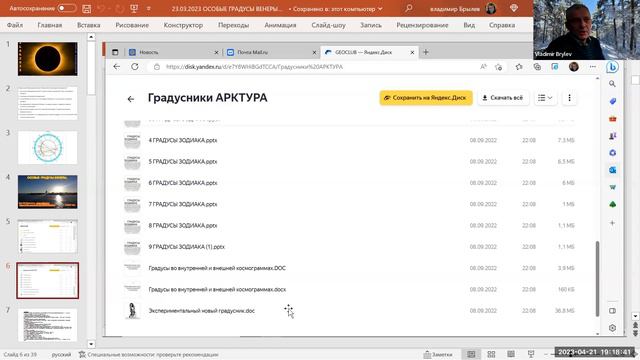
Task: Add page to favorites star icon
Action: 498,67
